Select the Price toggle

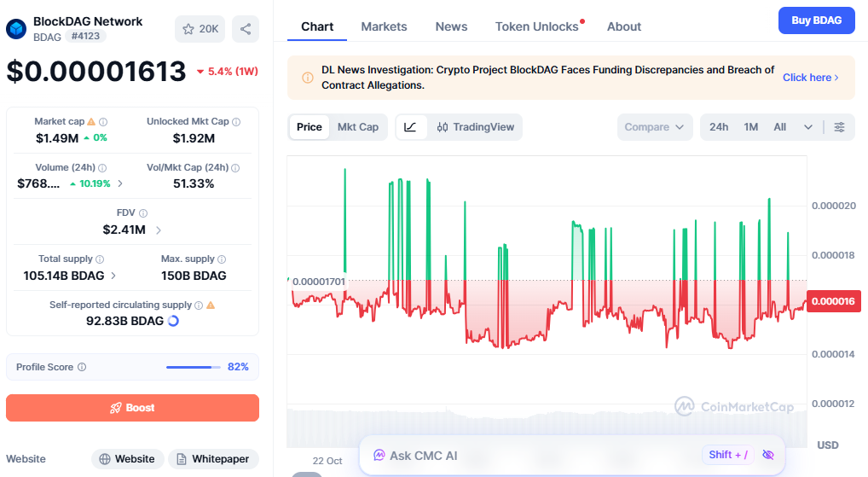point(309,127)
